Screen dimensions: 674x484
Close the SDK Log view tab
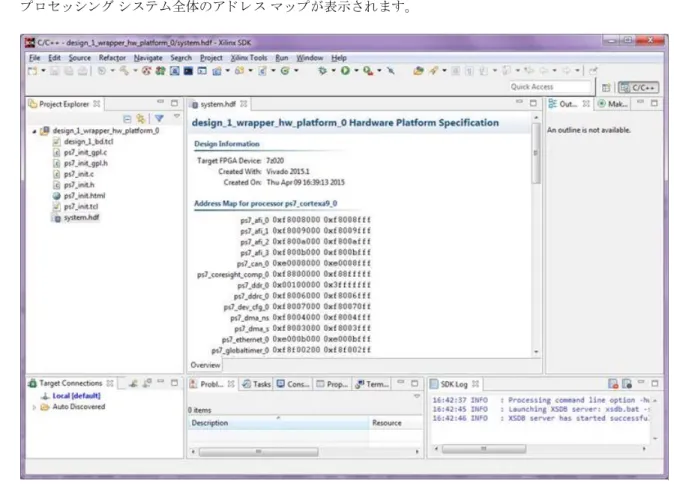pyautogui.click(x=475, y=383)
